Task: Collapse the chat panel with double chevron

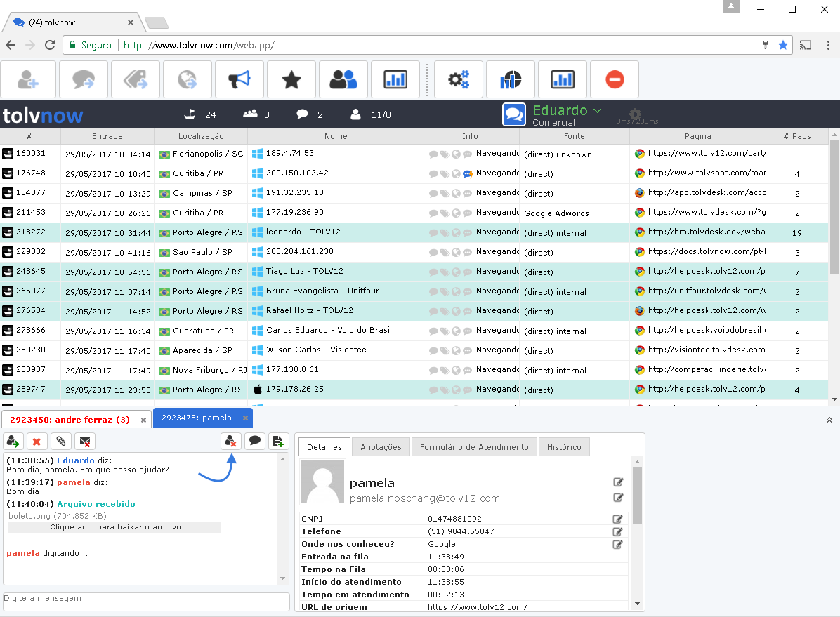Action: [x=829, y=420]
